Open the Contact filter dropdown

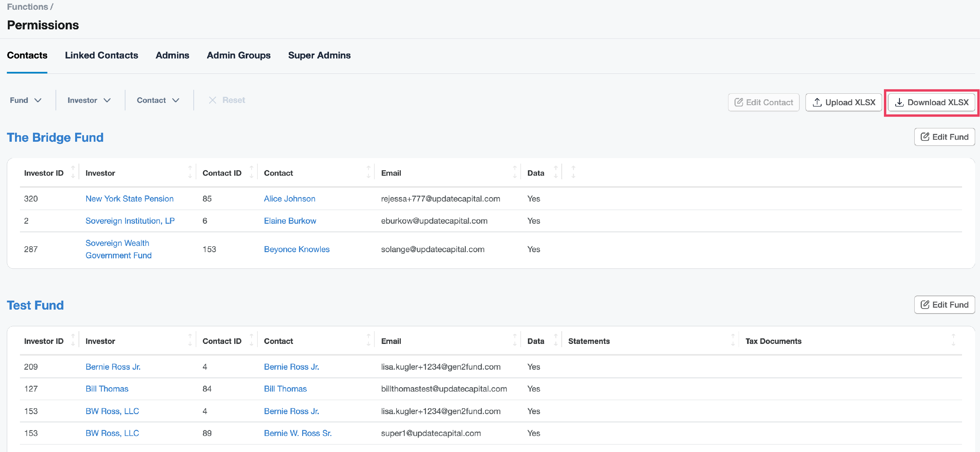click(x=157, y=100)
